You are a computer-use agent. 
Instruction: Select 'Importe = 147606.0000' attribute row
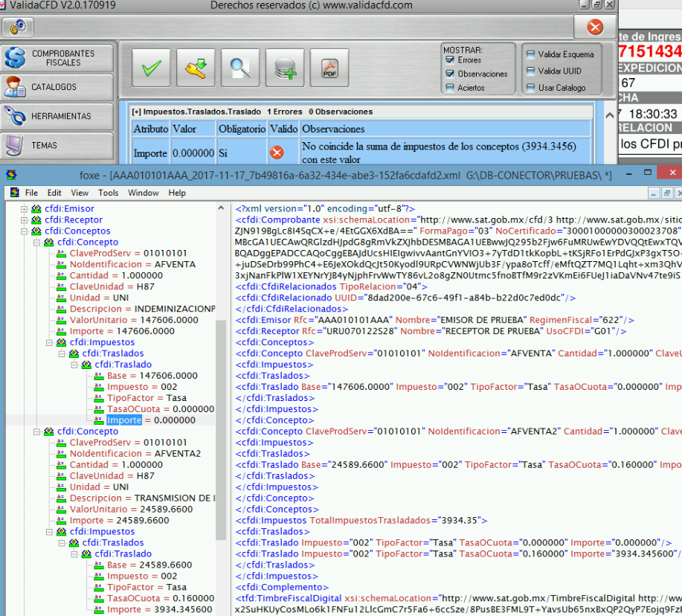(x=122, y=331)
